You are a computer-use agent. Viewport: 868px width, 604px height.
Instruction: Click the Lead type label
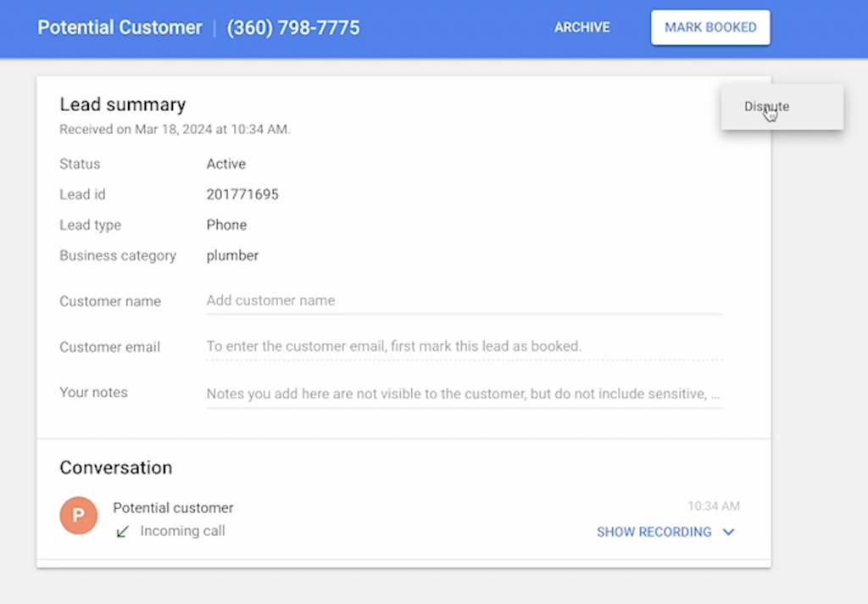point(90,225)
